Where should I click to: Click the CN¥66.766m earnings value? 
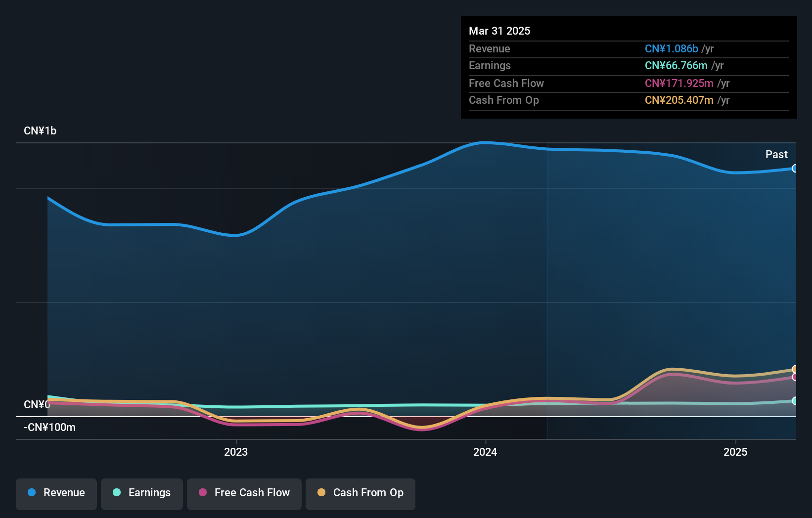(676, 65)
